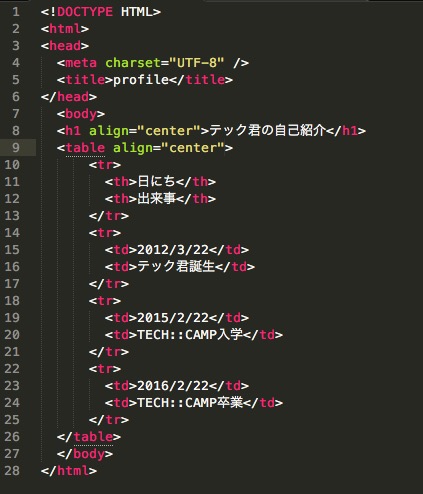Click the text TECH::CAMP入学
423x494 pixels.
click(190, 335)
